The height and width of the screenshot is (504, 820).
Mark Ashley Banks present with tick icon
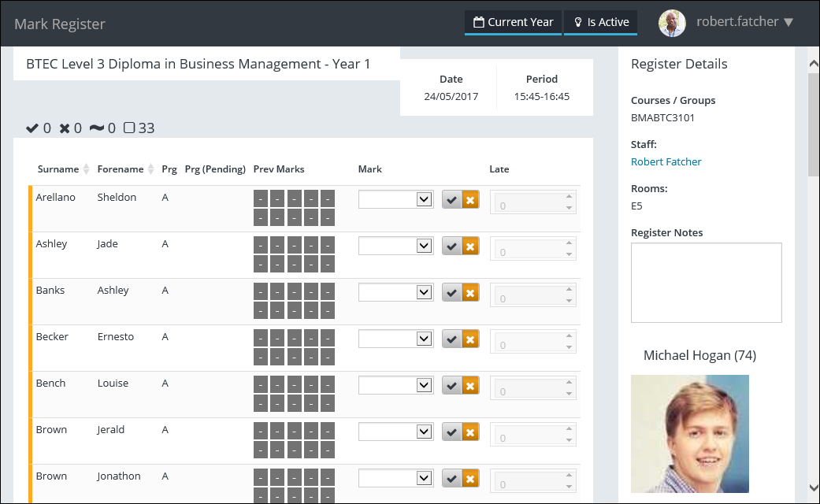[x=451, y=294]
